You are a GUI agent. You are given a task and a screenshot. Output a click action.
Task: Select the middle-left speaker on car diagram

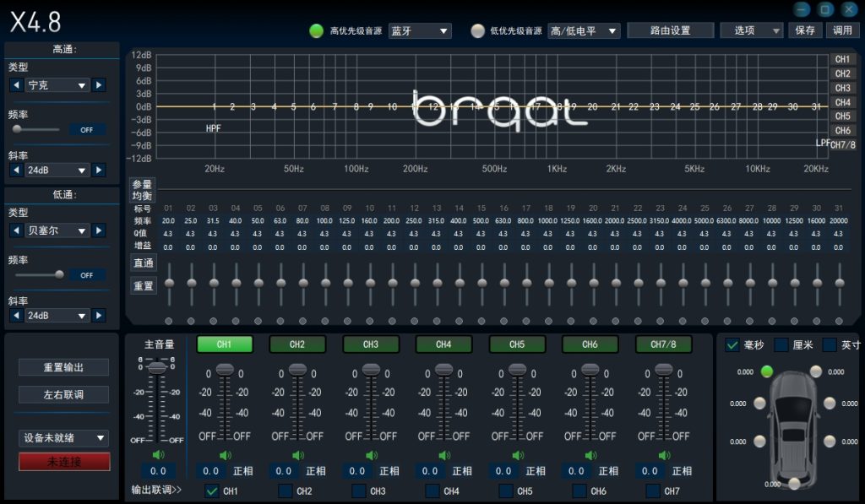click(759, 404)
